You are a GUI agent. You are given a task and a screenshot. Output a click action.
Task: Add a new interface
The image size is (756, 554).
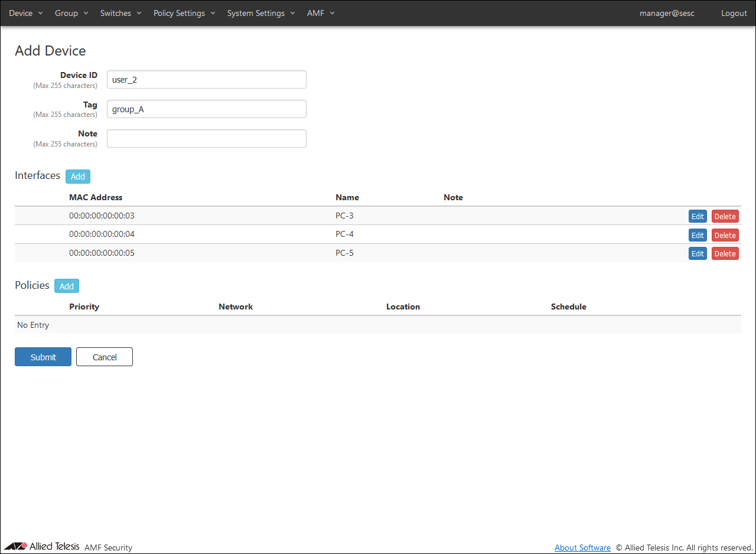coord(78,177)
